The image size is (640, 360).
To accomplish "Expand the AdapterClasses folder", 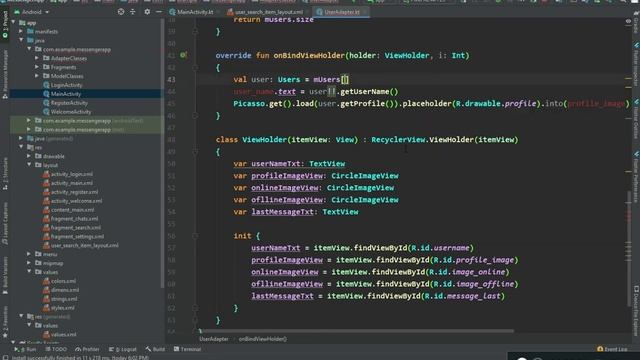I will coord(37,58).
